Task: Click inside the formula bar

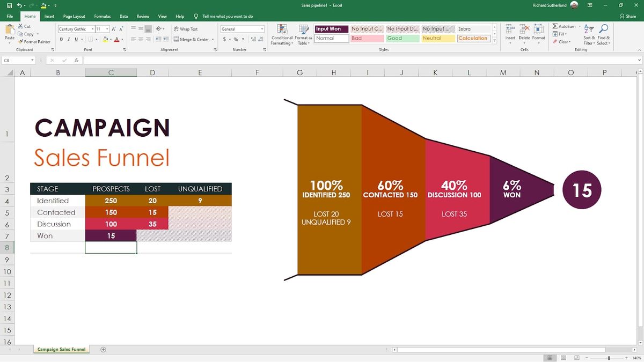Action: tap(215, 60)
